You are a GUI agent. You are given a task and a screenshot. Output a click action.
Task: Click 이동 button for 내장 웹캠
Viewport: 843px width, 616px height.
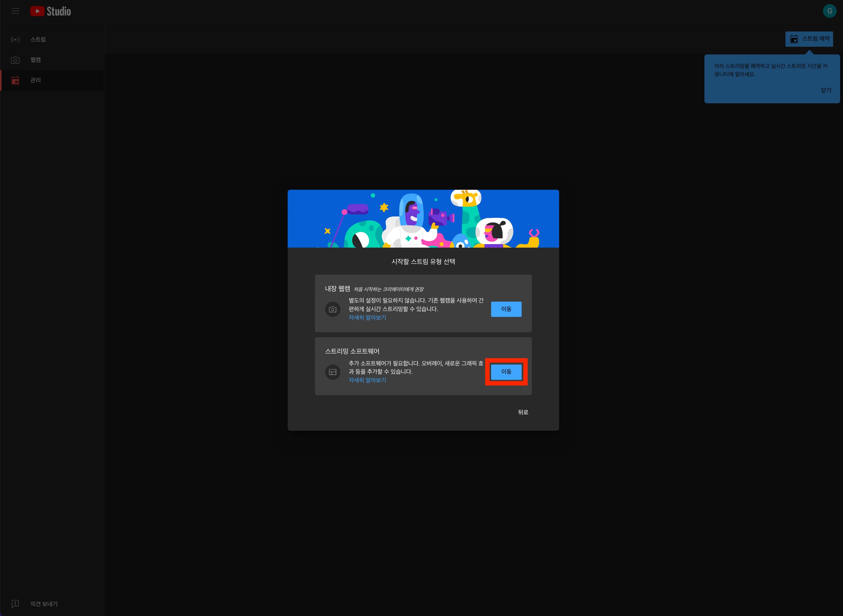pos(506,309)
